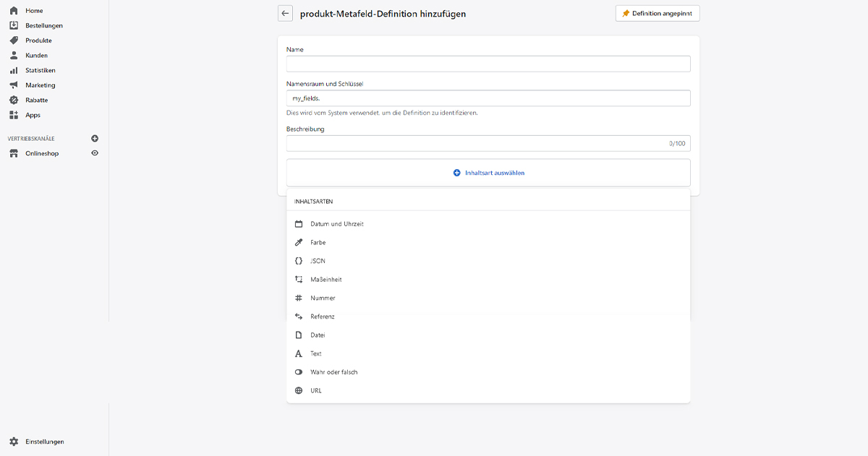Preview Onlineshop via the eye icon
Screen dimensions: 868x456
click(x=95, y=153)
